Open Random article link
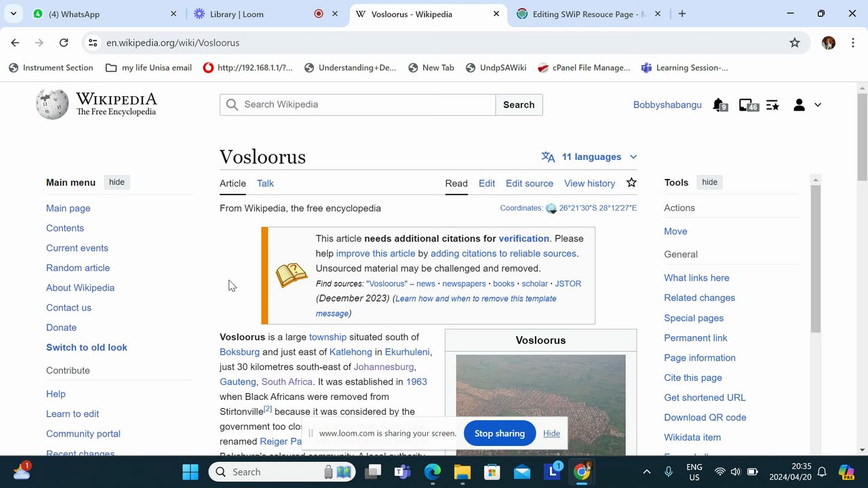868x488 pixels. 78,268
